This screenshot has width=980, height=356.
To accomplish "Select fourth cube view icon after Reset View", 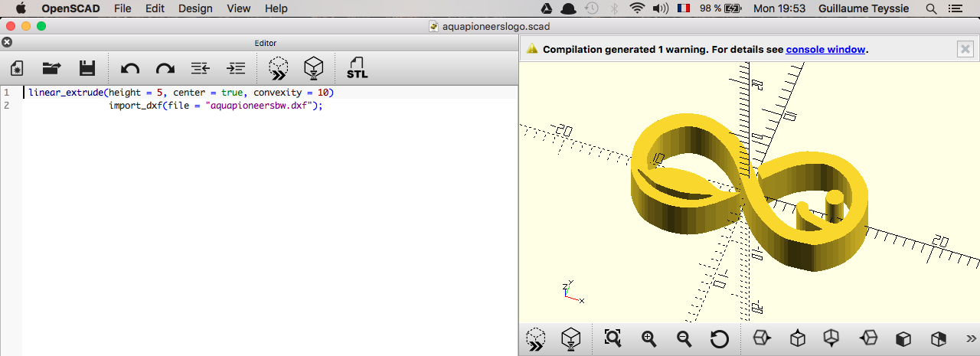I will pos(868,338).
